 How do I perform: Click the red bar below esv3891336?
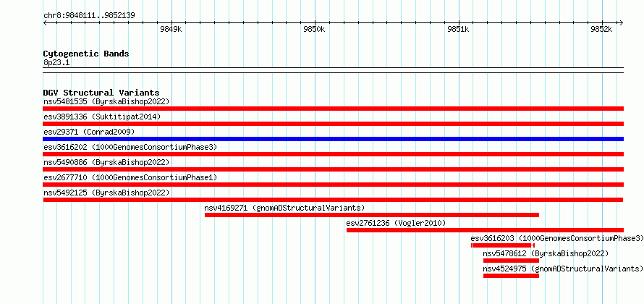point(333,124)
